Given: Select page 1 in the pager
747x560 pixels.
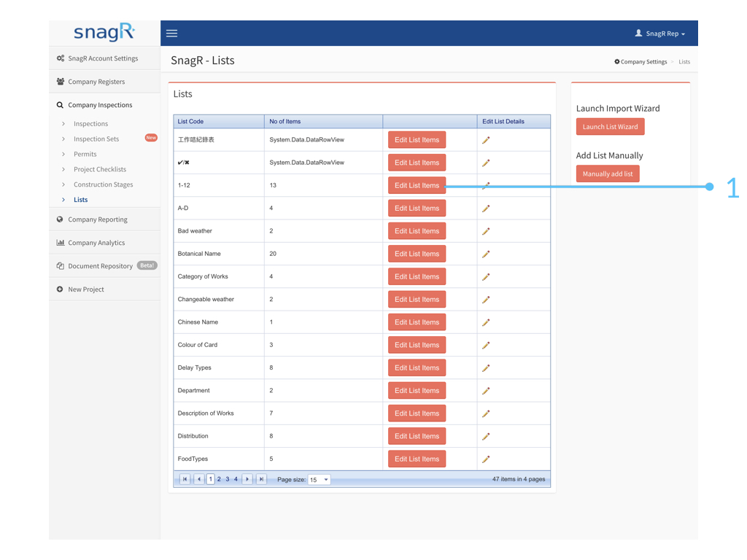Looking at the screenshot, I should (x=211, y=480).
